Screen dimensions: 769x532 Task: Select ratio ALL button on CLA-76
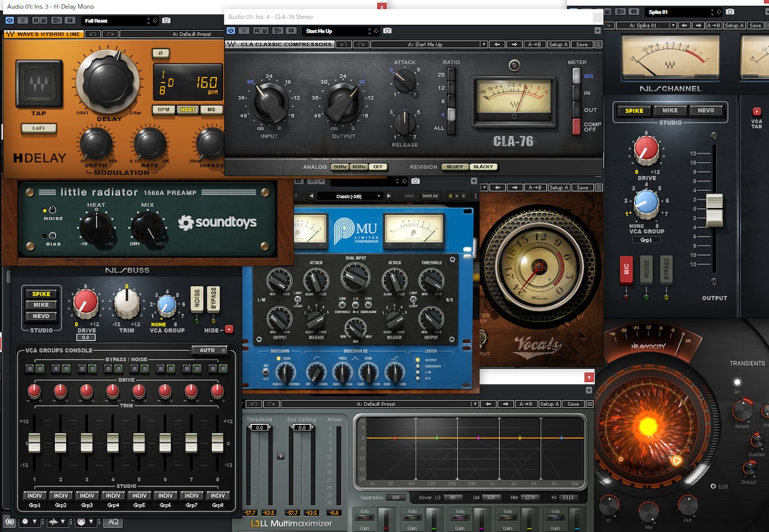451,128
